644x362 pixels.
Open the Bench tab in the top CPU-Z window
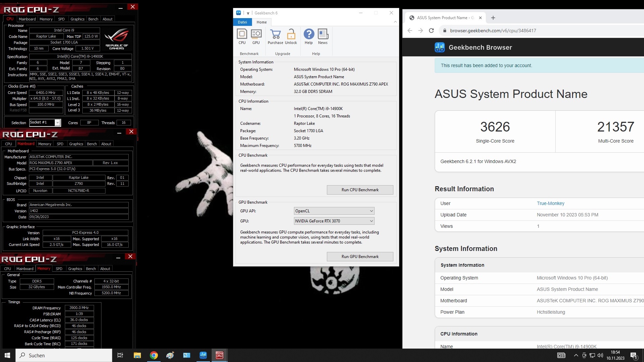pyautogui.click(x=93, y=19)
